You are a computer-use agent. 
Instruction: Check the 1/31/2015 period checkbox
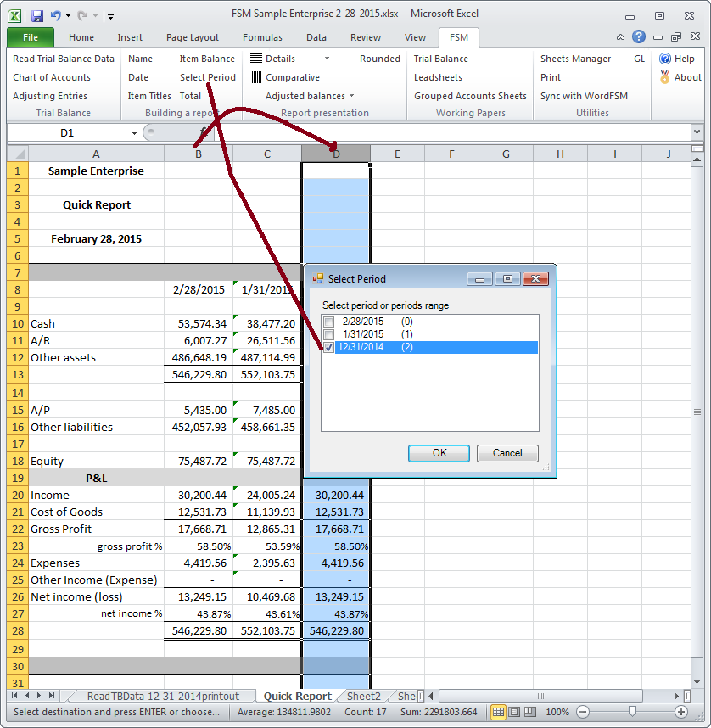(328, 334)
